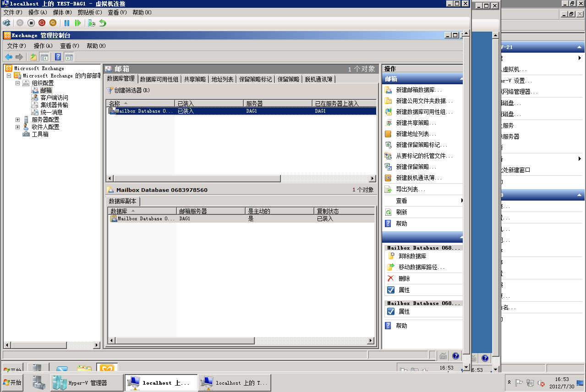Image resolution: width=586 pixels, height=392 pixels.
Task: Open Hyper-V 管理器 taskbar button
Action: click(87, 383)
